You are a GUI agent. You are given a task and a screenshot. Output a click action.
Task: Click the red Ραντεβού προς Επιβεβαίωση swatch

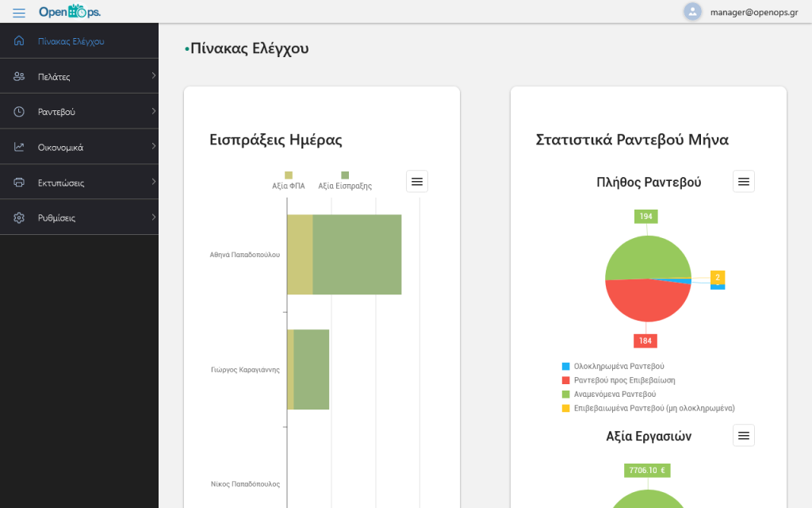point(565,380)
